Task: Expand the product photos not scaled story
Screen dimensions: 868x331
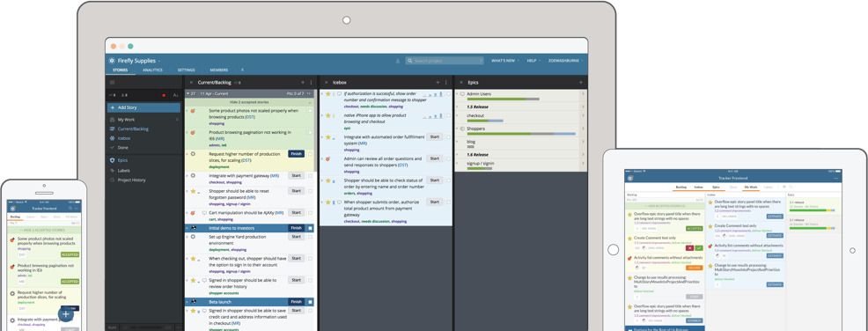Action: (188, 111)
